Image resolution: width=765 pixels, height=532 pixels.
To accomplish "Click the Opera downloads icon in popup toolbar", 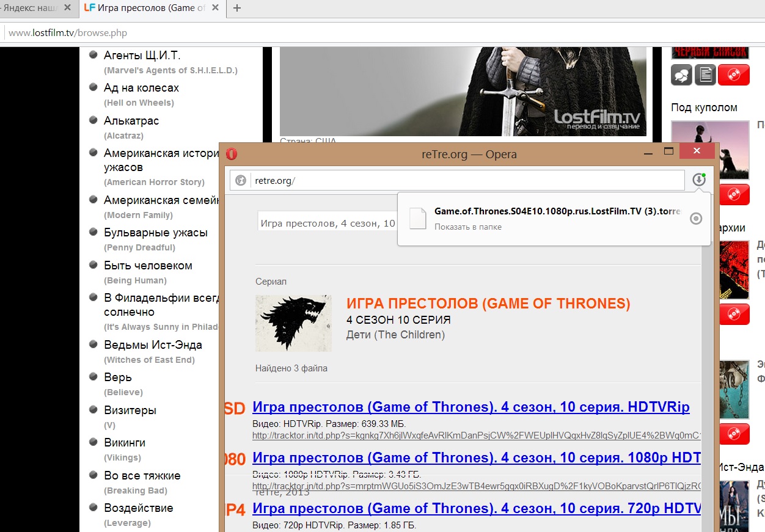I will tap(698, 180).
